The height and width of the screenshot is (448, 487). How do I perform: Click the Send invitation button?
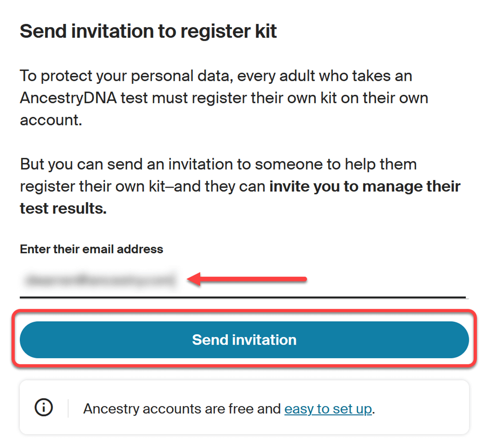click(x=244, y=340)
